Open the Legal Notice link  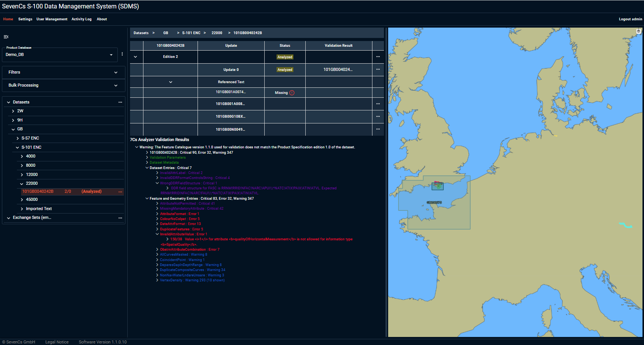click(57, 342)
